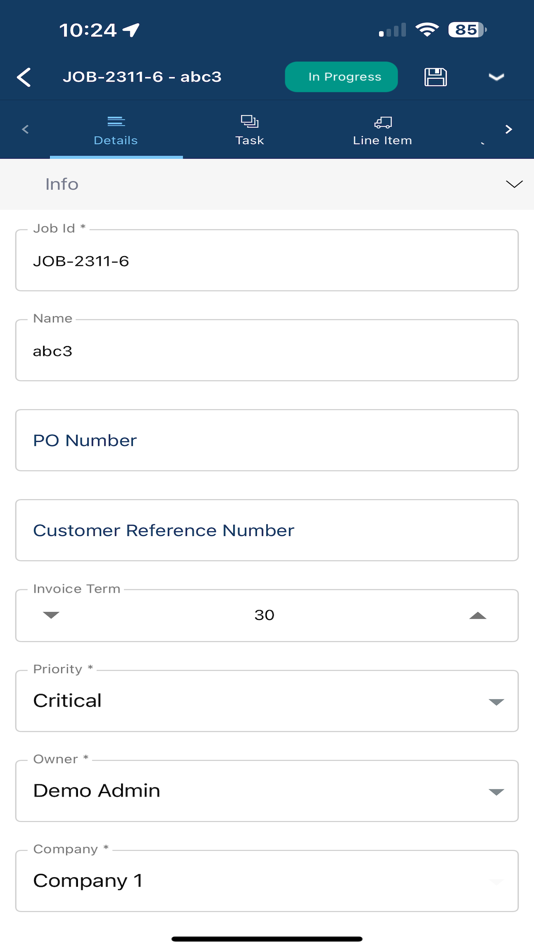Open the Owner dropdown showing Demo Admin
The width and height of the screenshot is (534, 950).
pyautogui.click(x=267, y=791)
